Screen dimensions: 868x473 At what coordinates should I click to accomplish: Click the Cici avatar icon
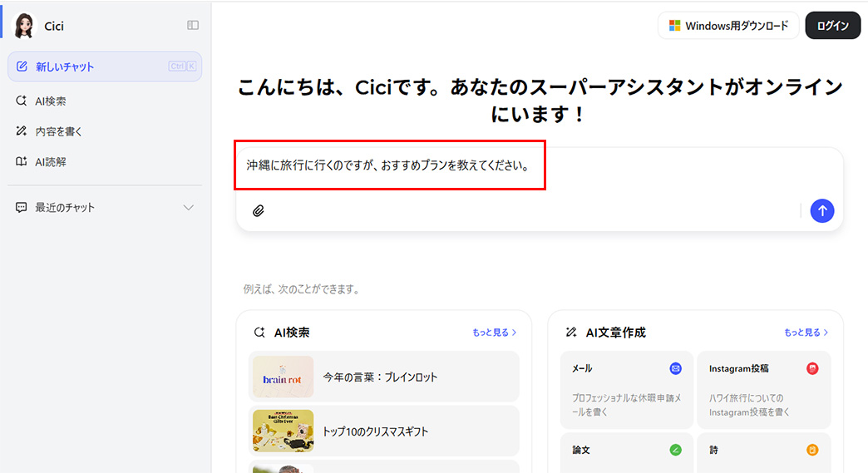(25, 26)
